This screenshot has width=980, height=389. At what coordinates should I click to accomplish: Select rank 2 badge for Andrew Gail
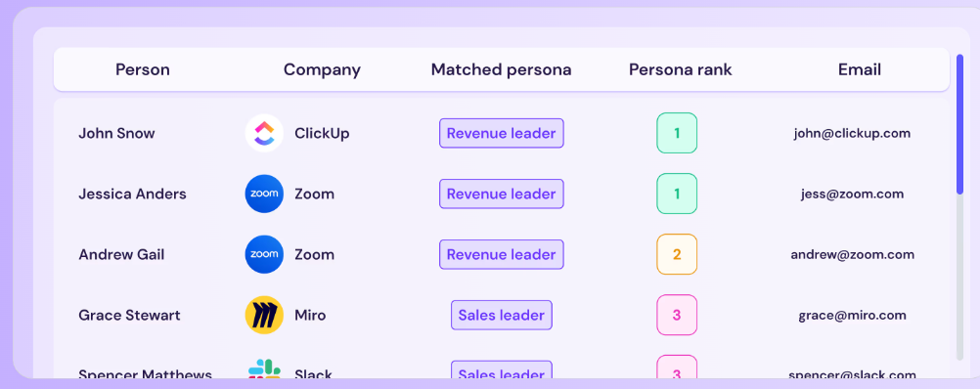[677, 254]
